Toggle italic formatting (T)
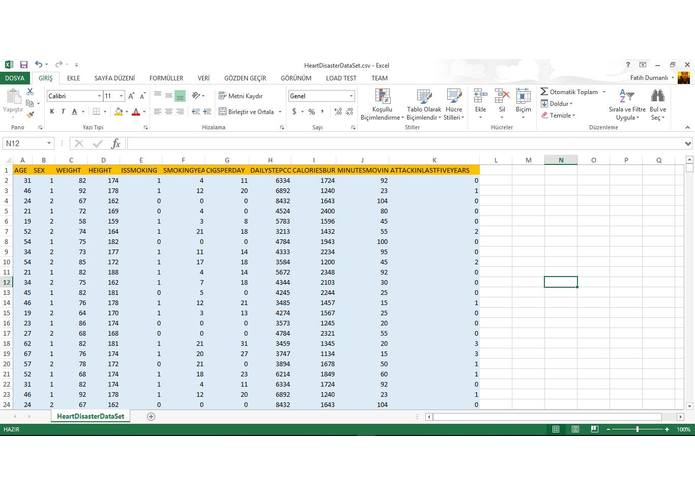Image resolution: width=695 pixels, height=494 pixels. click(63, 112)
